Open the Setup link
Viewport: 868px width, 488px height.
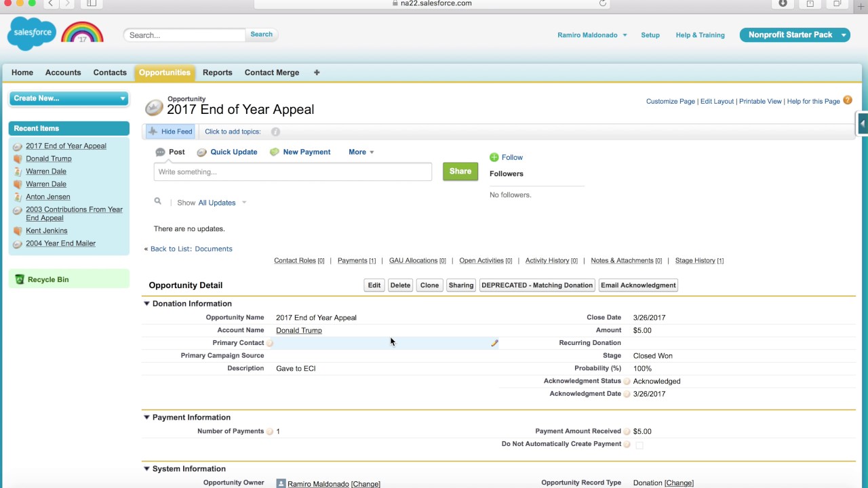[650, 35]
